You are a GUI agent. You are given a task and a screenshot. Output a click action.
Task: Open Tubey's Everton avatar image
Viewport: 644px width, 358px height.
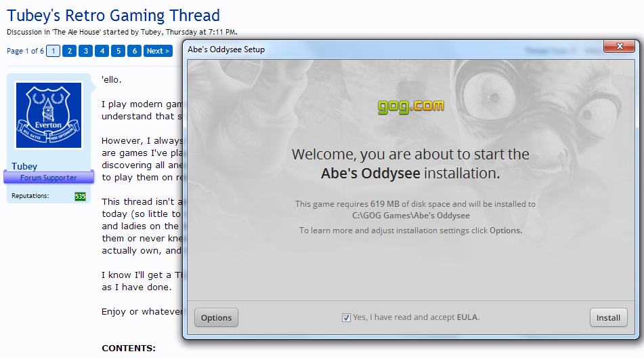point(49,115)
